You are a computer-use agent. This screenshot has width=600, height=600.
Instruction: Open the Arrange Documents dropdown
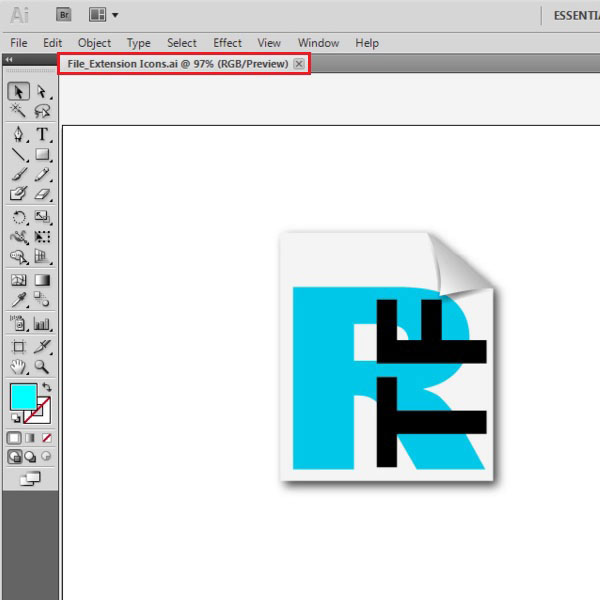[x=103, y=15]
